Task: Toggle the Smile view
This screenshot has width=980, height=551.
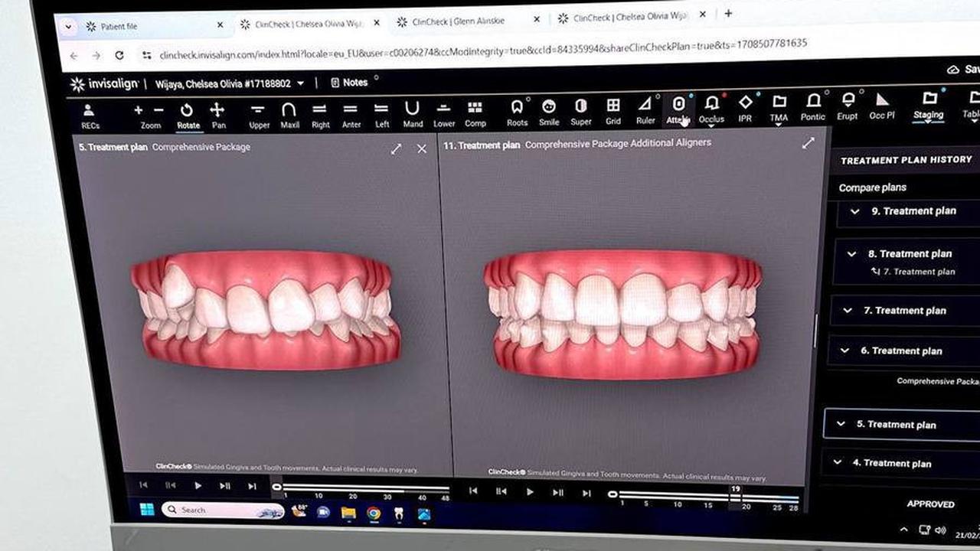Action: coord(548,113)
